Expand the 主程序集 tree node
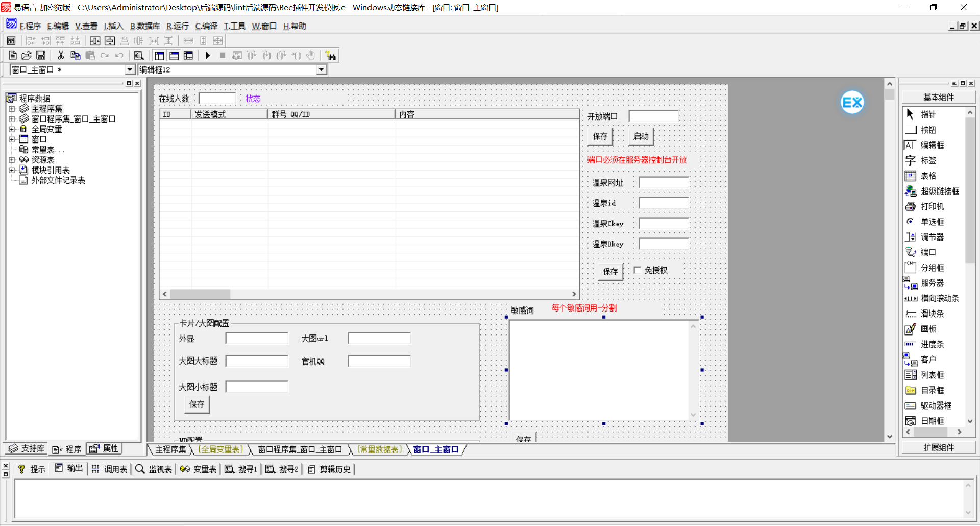980x526 pixels. (x=12, y=109)
